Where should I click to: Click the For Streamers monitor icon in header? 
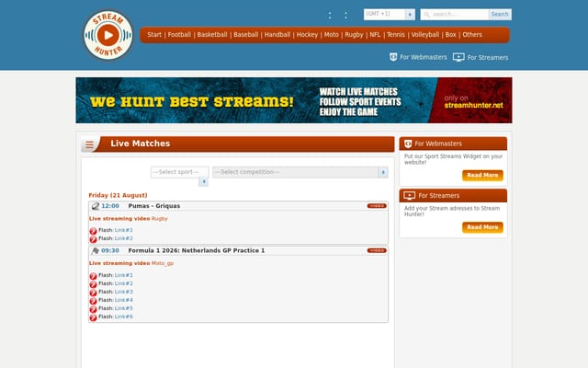coord(458,57)
